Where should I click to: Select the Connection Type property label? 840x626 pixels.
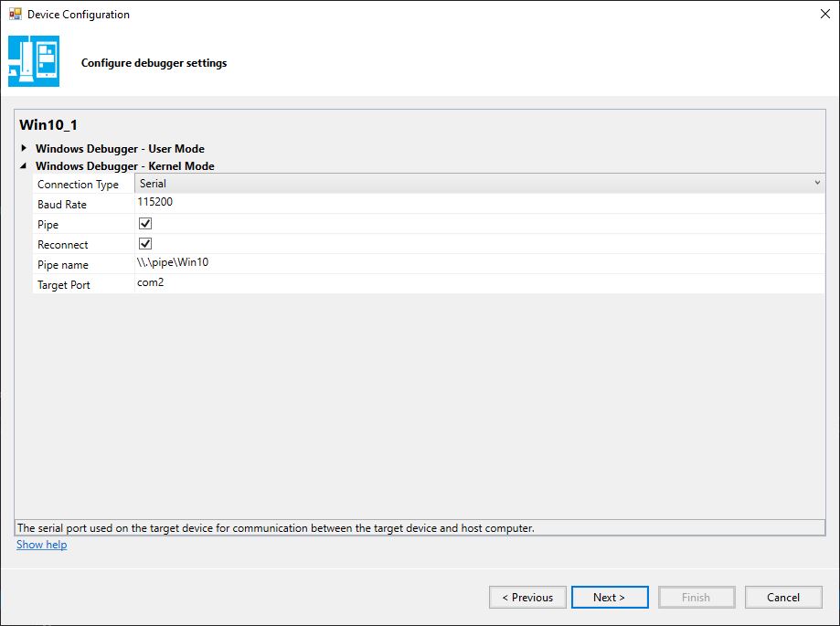78,185
